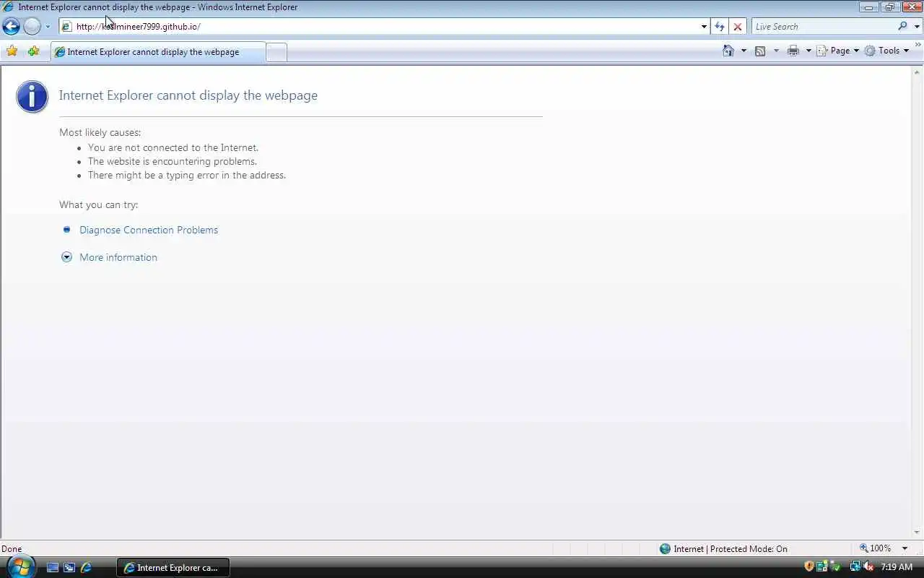Click the red Stop loading button
This screenshot has width=924, height=578.
(x=737, y=27)
